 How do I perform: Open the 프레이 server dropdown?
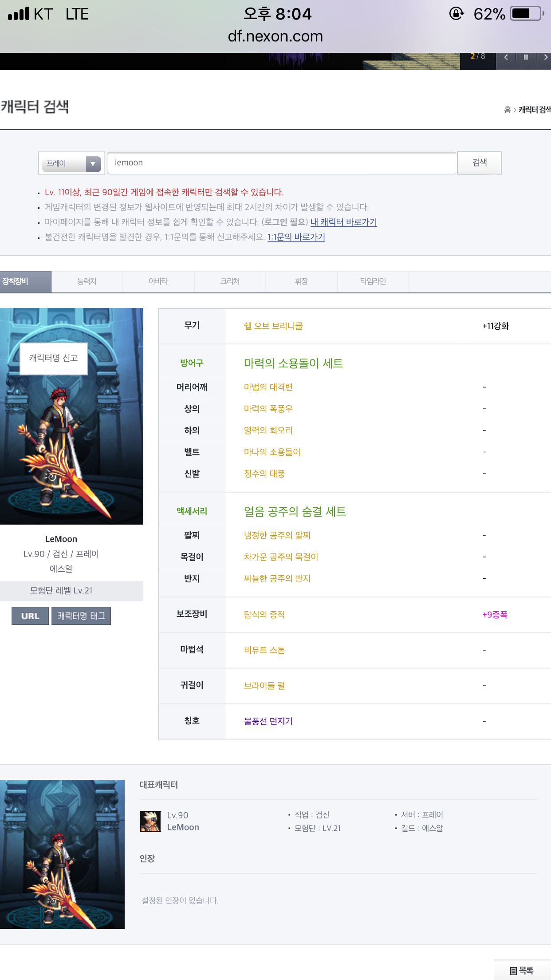tap(71, 163)
